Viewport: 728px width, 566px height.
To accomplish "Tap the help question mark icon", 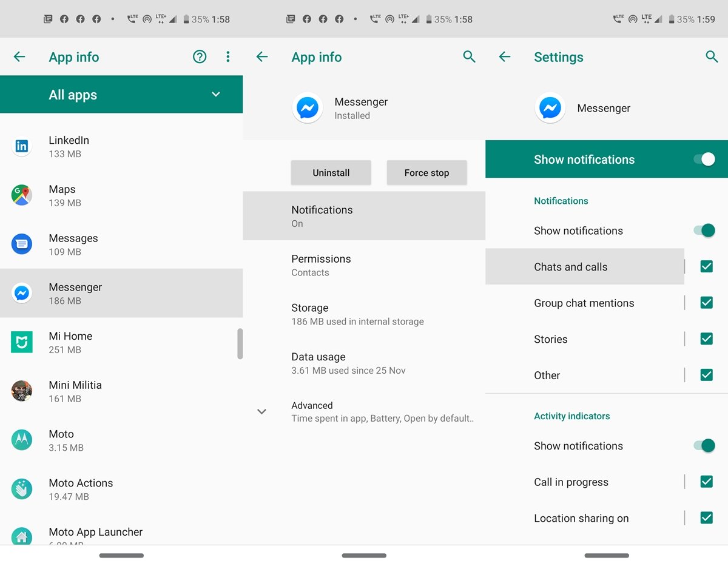I will click(x=200, y=57).
